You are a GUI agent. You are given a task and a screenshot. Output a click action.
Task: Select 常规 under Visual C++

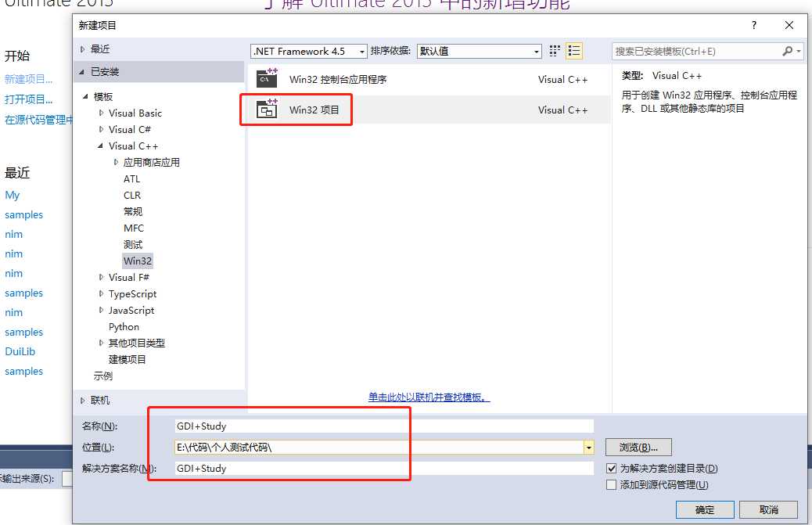132,211
